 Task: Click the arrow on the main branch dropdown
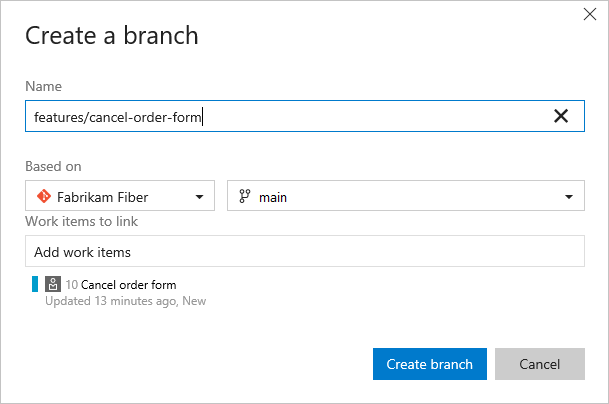569,196
